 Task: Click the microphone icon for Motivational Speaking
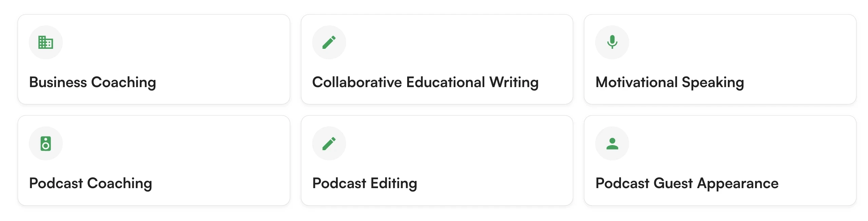612,42
